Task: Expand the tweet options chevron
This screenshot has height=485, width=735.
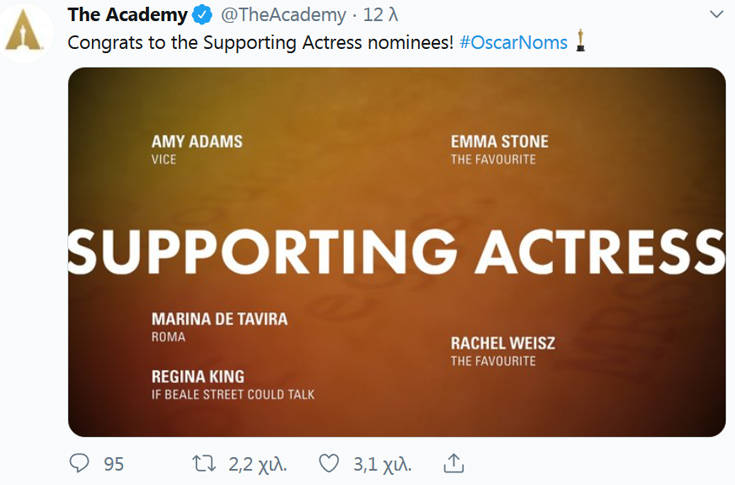Action: coord(716,15)
